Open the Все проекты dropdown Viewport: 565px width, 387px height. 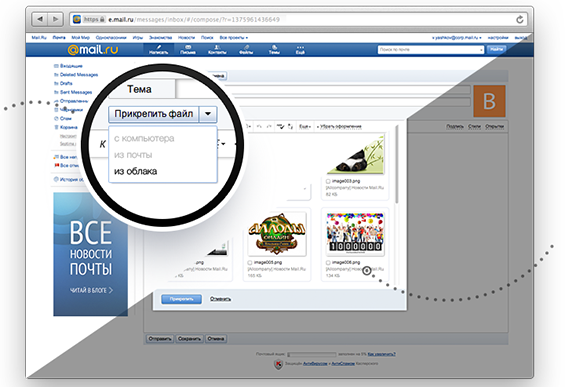coord(233,37)
